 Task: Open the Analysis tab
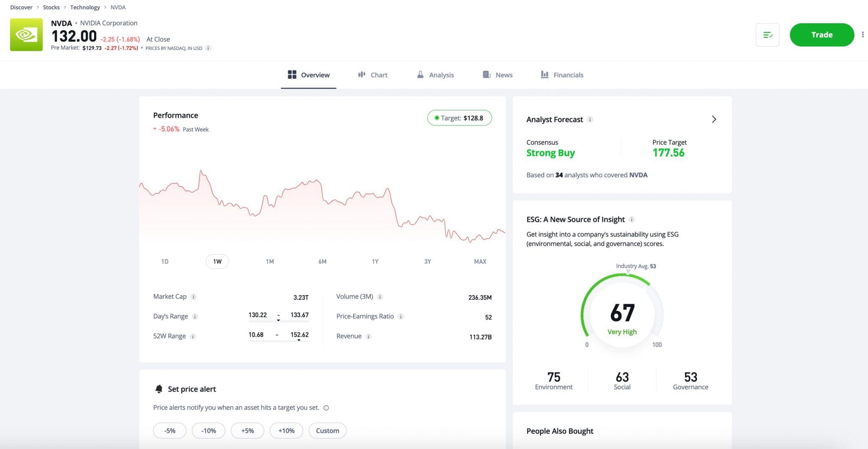point(435,75)
